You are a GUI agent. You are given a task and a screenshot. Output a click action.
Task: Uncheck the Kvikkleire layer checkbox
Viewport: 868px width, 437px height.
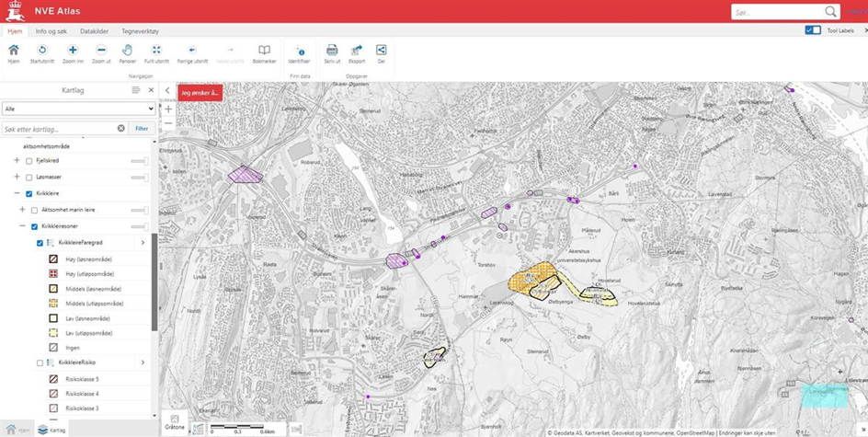[29, 193]
